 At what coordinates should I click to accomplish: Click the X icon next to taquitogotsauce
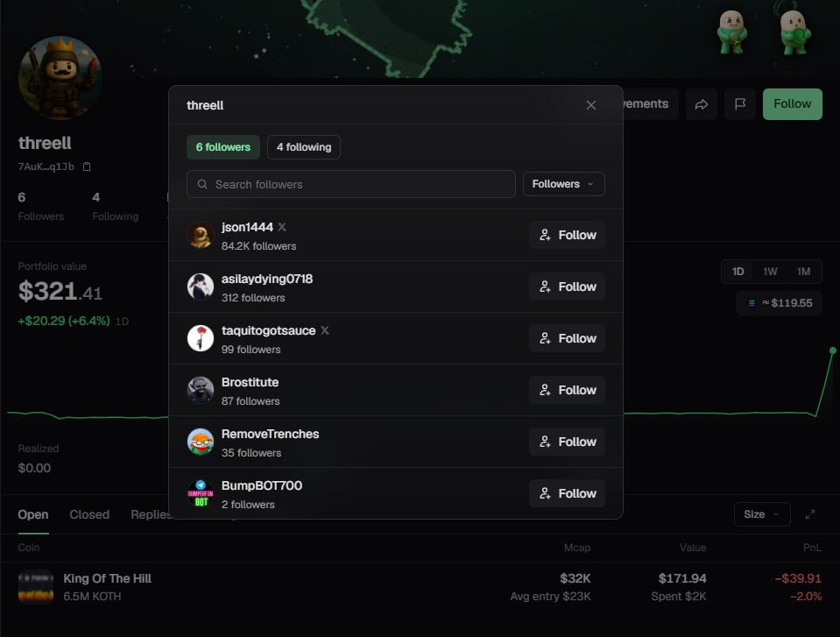point(325,330)
